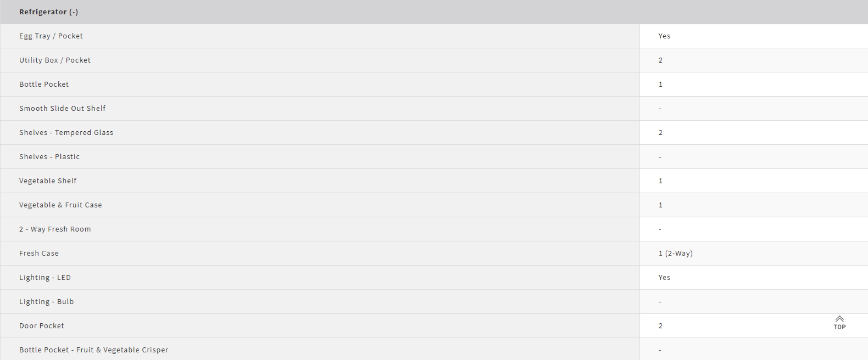
Task: Click Bottle Pocket - Fruit & Vegetable Crisper
Action: tap(94, 350)
